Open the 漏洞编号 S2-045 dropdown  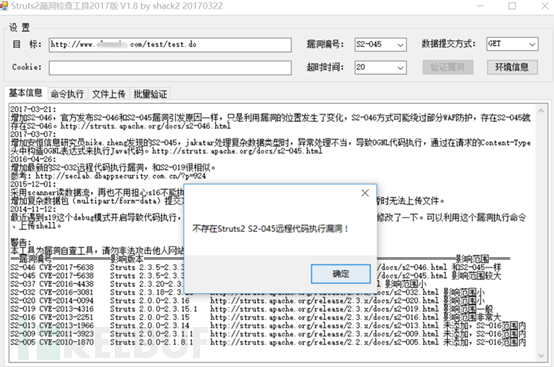[381, 45]
